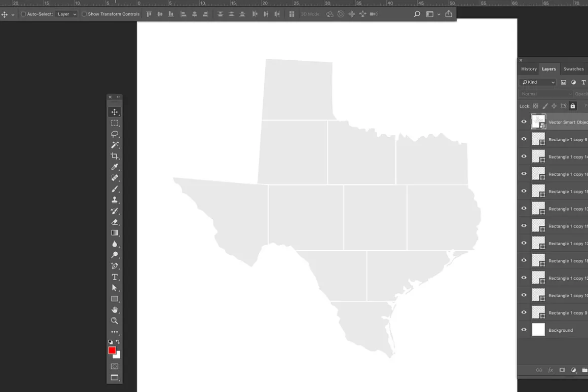This screenshot has width=588, height=392.
Task: Hide the Background layer
Action: tap(524, 330)
